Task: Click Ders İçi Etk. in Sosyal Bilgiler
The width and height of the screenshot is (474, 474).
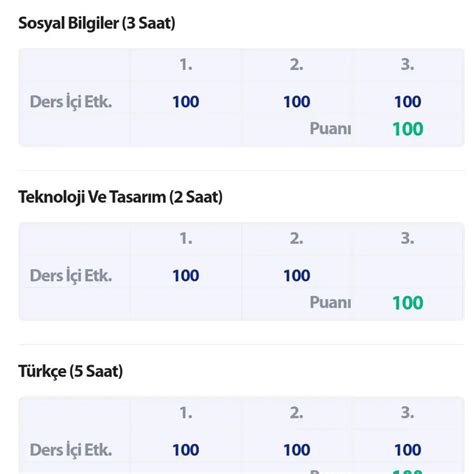Action: tap(71, 102)
